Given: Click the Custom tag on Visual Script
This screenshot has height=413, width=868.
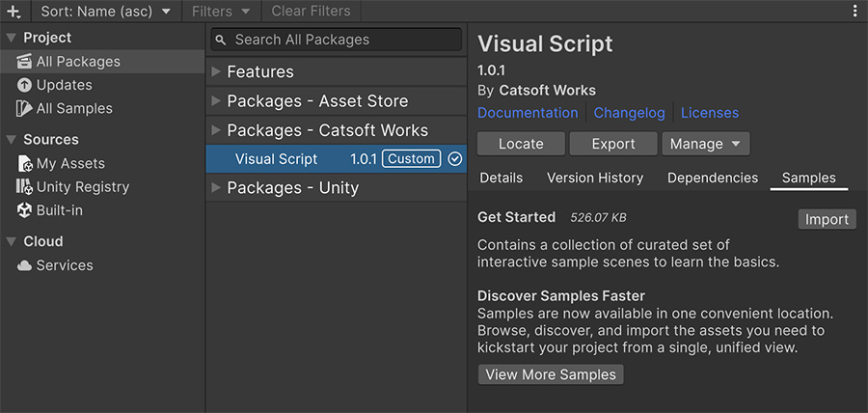Looking at the screenshot, I should tap(411, 159).
